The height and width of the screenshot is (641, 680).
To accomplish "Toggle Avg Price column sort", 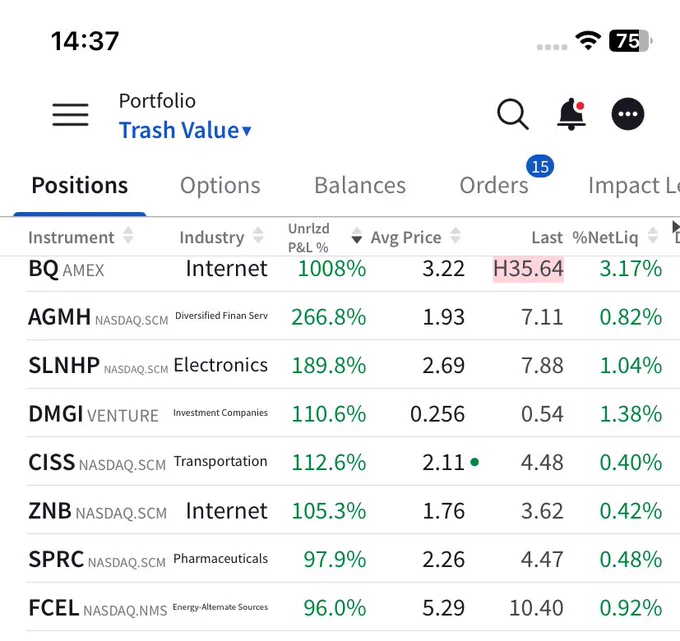I will 455,235.
